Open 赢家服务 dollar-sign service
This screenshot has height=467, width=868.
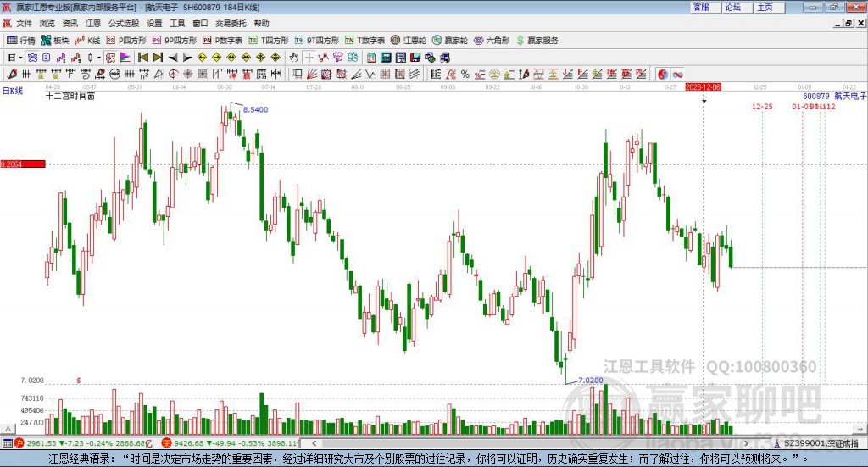[537, 41]
